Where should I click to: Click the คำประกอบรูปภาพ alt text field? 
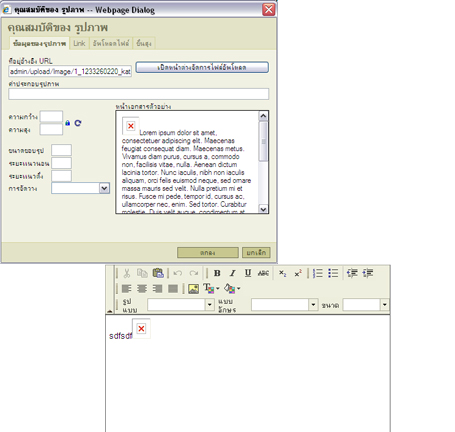tap(139, 94)
